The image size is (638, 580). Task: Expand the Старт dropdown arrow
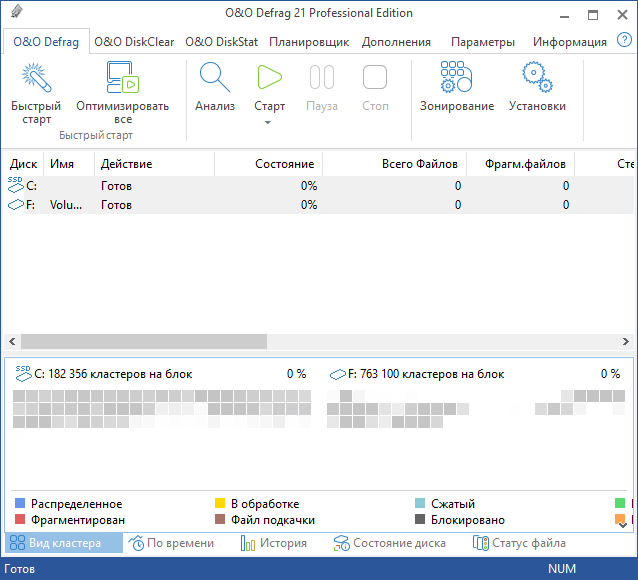(267, 123)
